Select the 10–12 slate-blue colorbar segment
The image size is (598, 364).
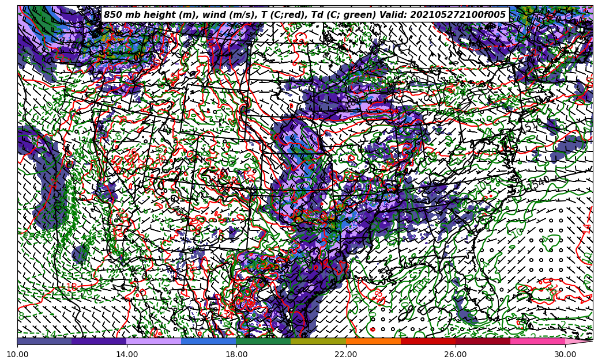coord(44,341)
